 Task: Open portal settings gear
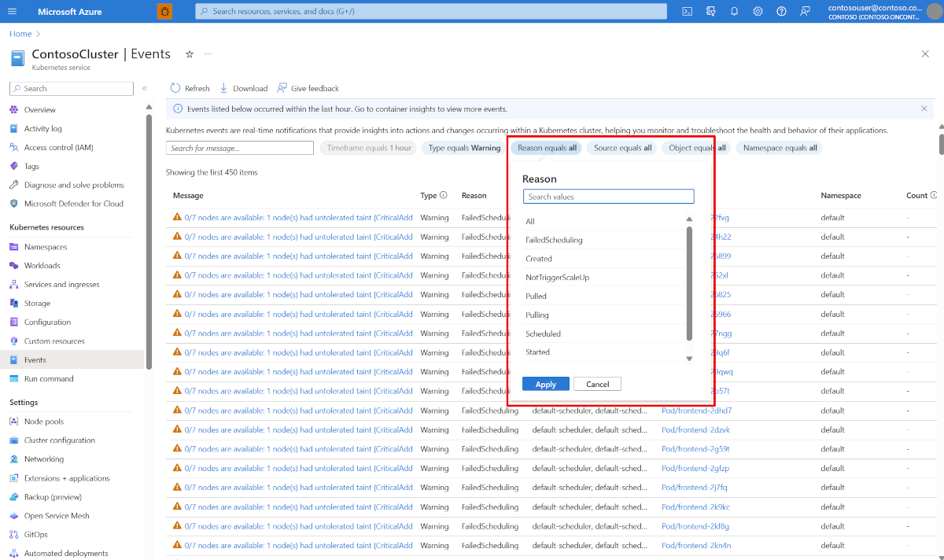(758, 11)
